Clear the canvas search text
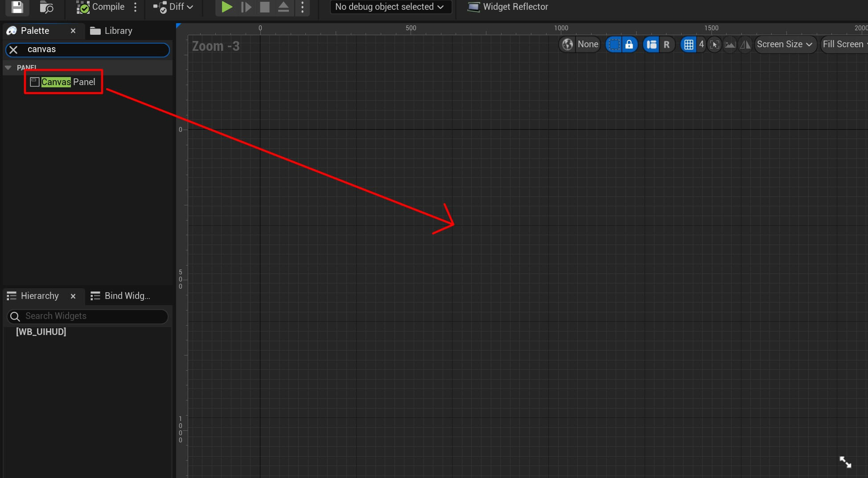 point(13,49)
